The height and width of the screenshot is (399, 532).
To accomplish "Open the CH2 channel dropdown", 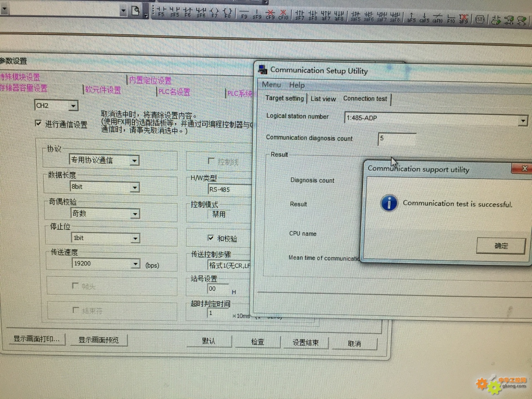I will (x=74, y=106).
